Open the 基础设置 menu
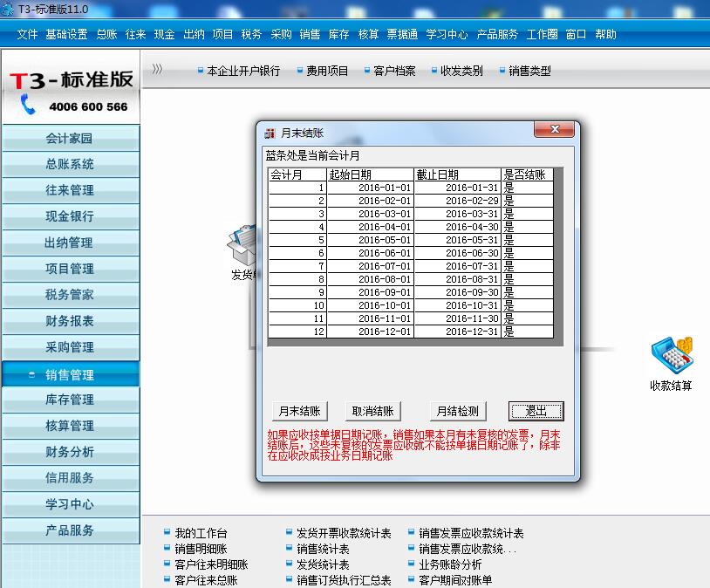The image size is (710, 588). tap(66, 34)
